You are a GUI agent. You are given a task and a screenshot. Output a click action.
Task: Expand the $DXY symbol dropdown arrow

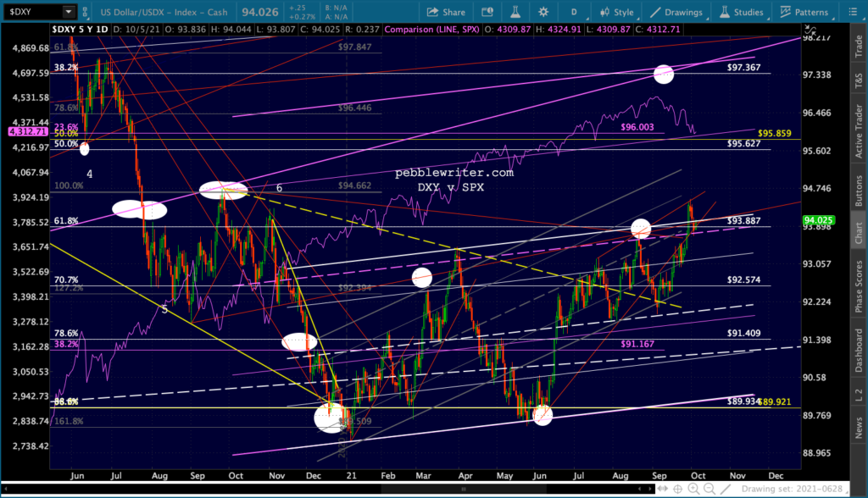point(68,12)
